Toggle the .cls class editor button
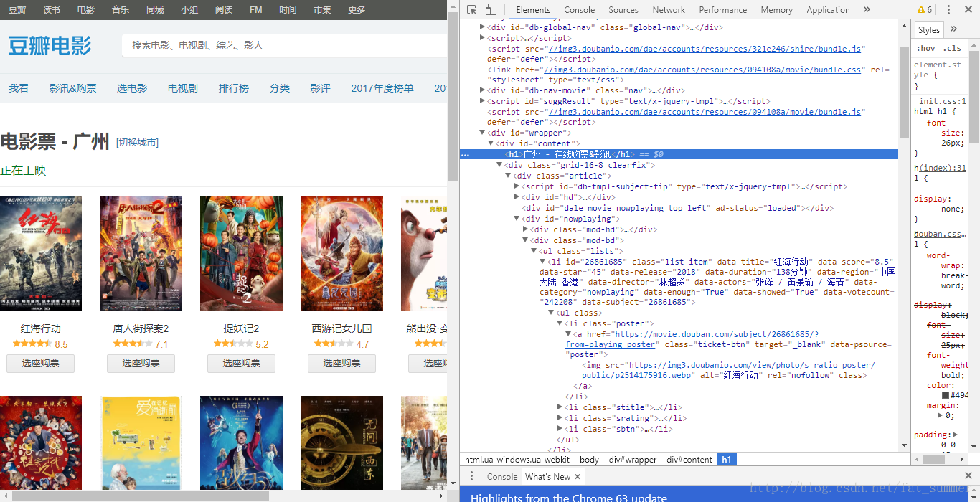The height and width of the screenshot is (502, 980). click(953, 48)
